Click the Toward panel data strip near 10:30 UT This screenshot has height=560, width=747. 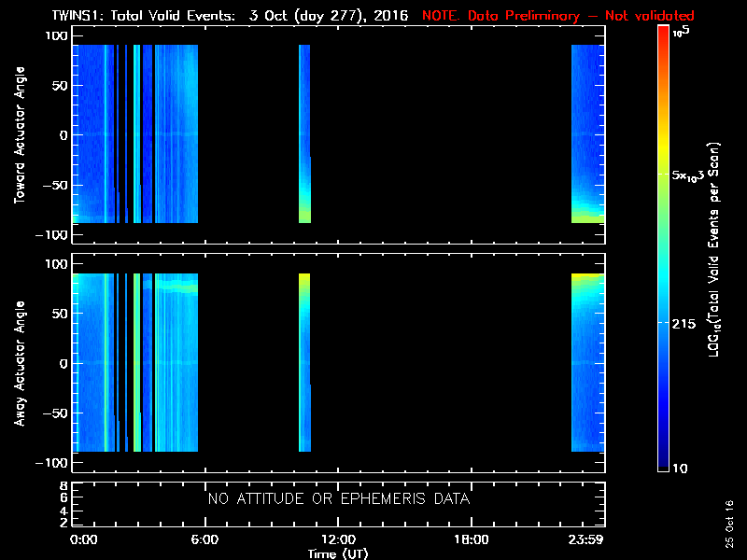(304, 133)
